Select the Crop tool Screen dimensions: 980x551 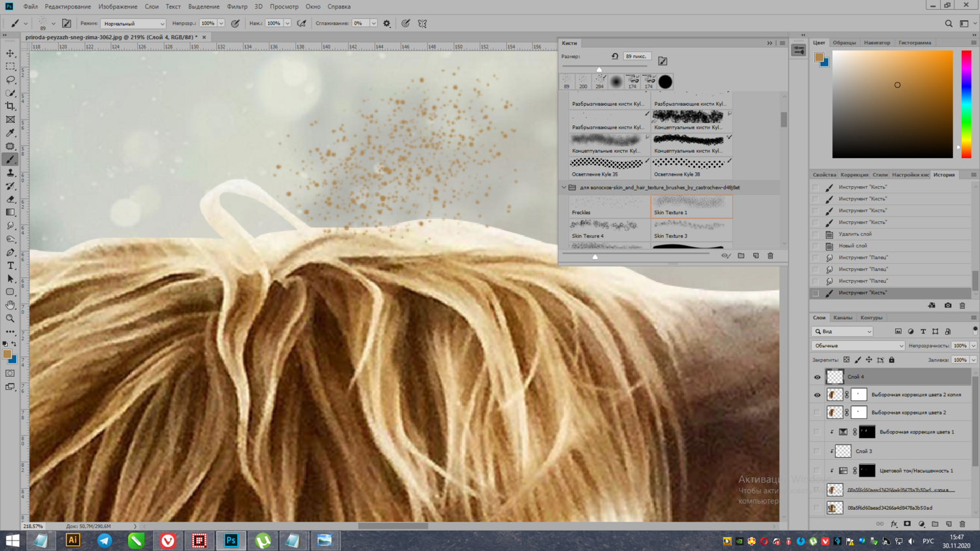(x=10, y=106)
